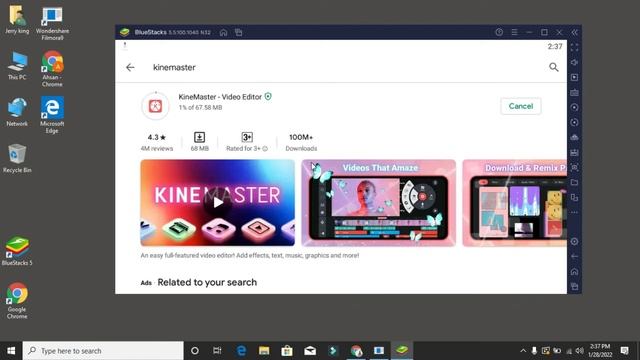Open BlueStacks keyboard controls icon
The width and height of the screenshot is (640, 360).
pyautogui.click(x=574, y=93)
